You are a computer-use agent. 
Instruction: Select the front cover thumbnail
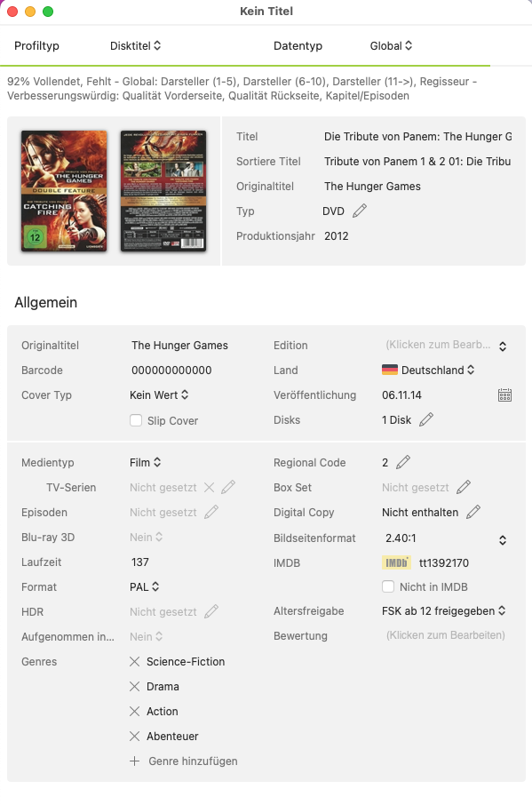tap(64, 191)
